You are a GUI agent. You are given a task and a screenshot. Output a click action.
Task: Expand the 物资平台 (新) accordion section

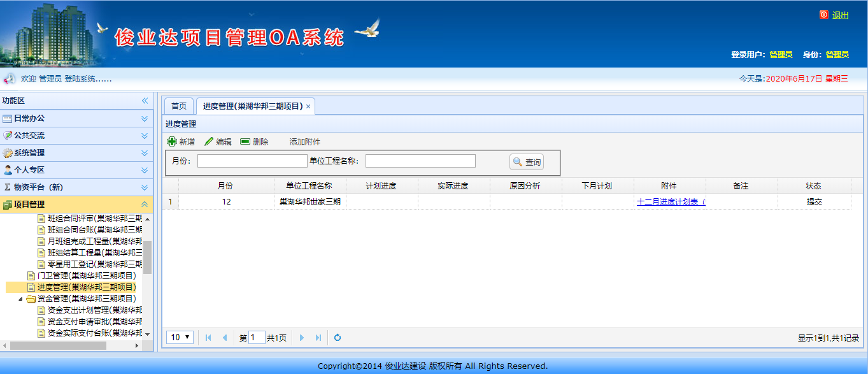pos(145,187)
